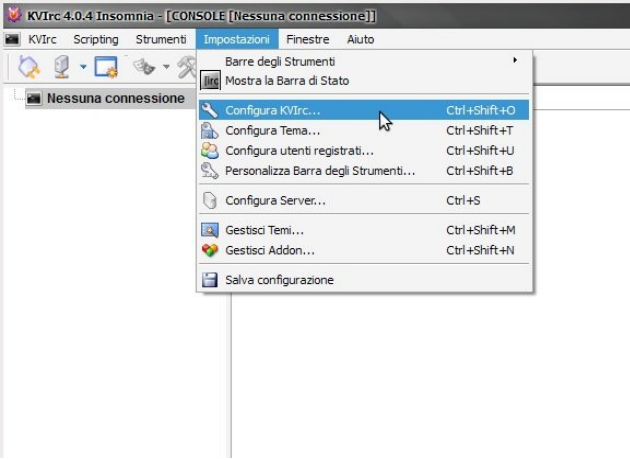Choose Configura KVIrc... menu entry
This screenshot has width=630, height=460.
click(x=364, y=110)
